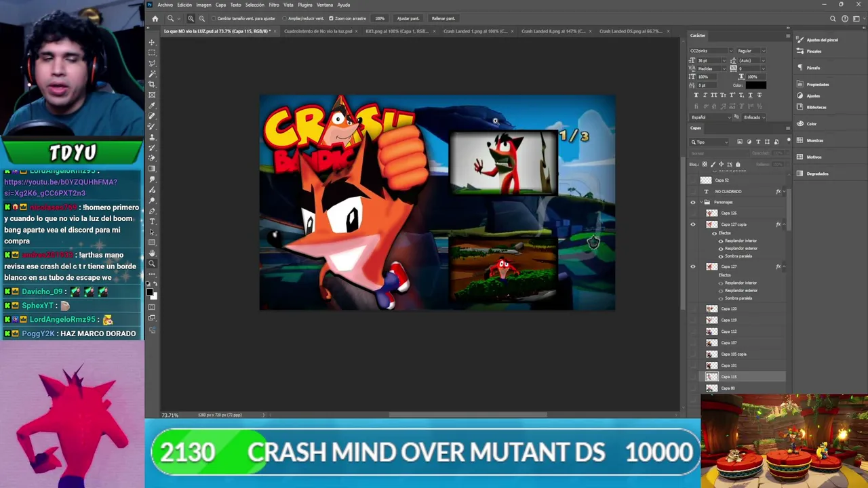The height and width of the screenshot is (488, 868).
Task: Click the 100% zoom button
Action: (380, 18)
